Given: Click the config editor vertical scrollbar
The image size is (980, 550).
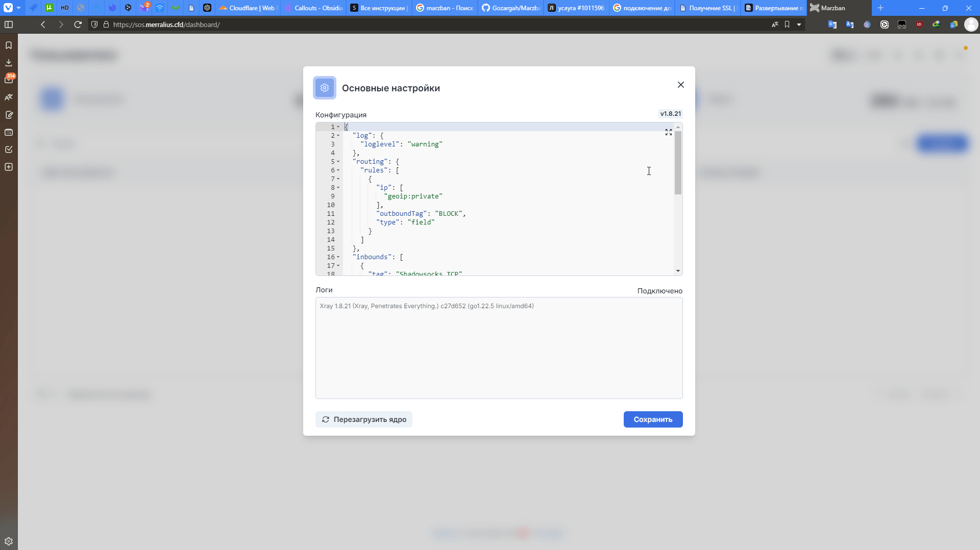Looking at the screenshot, I should point(678,163).
